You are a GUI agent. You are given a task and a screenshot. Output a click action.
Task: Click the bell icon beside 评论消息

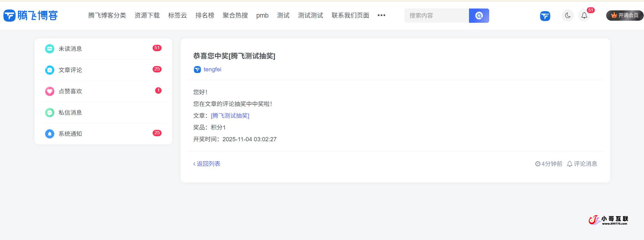pos(570,164)
